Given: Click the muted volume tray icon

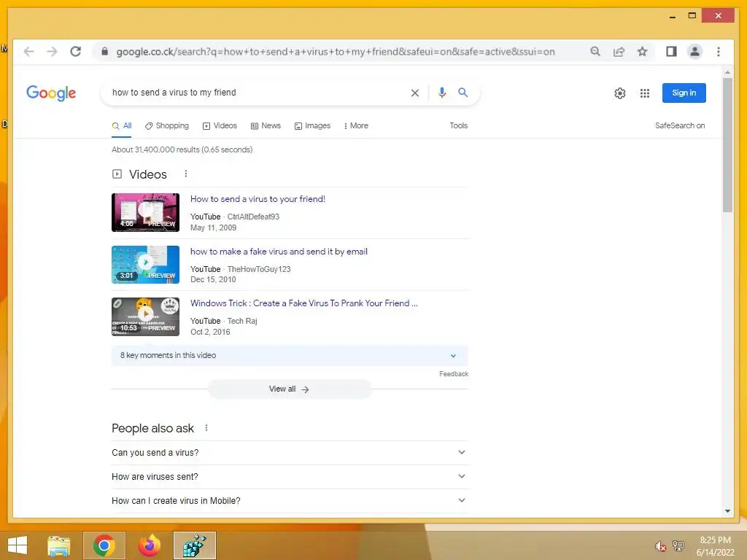Looking at the screenshot, I should [660, 546].
